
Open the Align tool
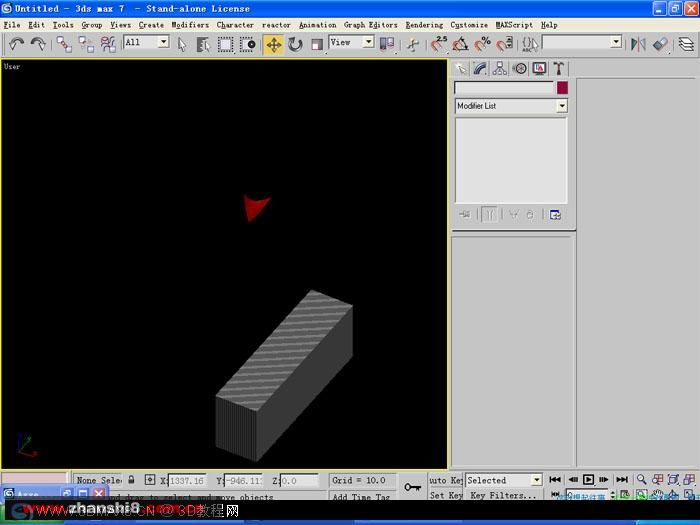tap(660, 44)
